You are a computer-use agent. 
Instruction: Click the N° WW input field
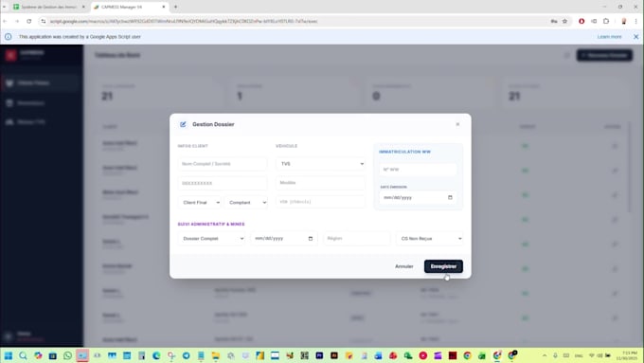418,170
